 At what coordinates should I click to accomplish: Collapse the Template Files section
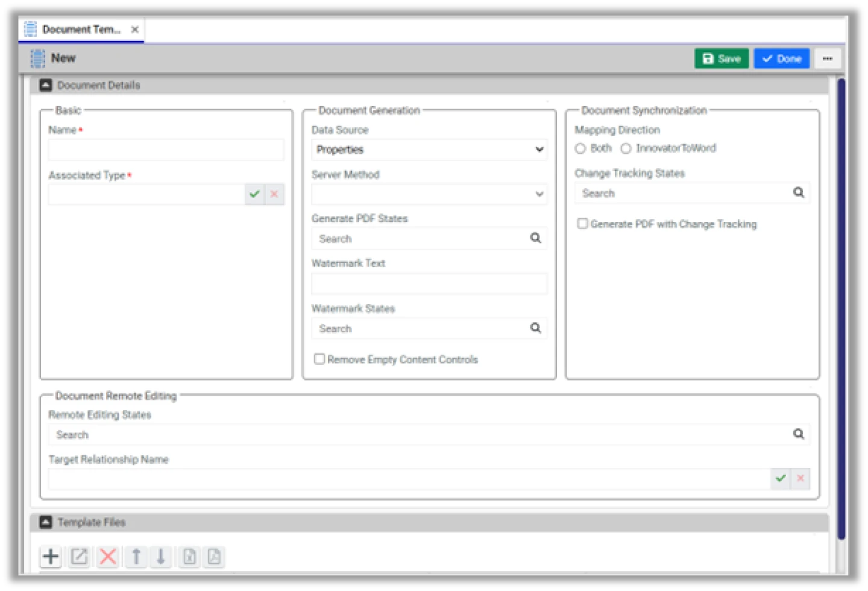click(46, 522)
